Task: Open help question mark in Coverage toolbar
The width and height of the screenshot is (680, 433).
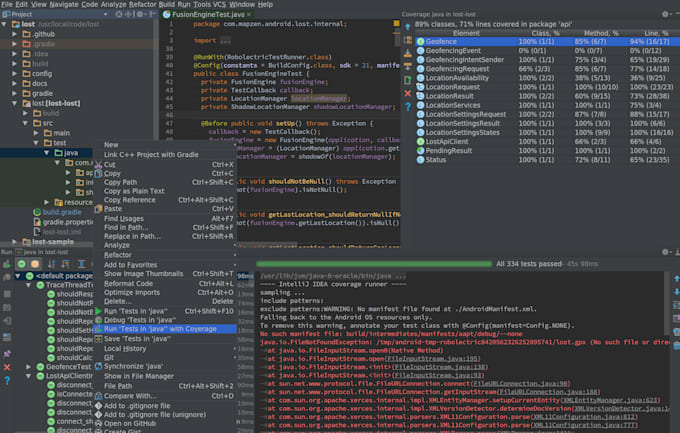Action: click(408, 107)
